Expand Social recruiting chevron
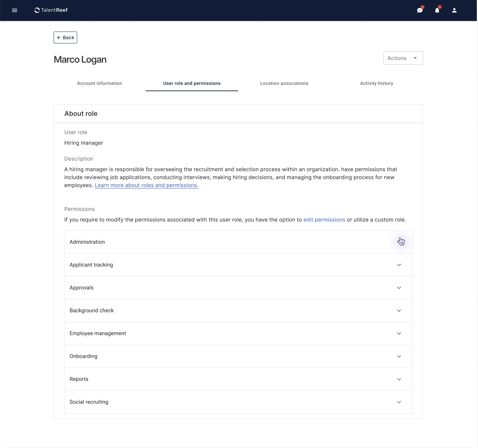This screenshot has width=478, height=448. [x=399, y=402]
